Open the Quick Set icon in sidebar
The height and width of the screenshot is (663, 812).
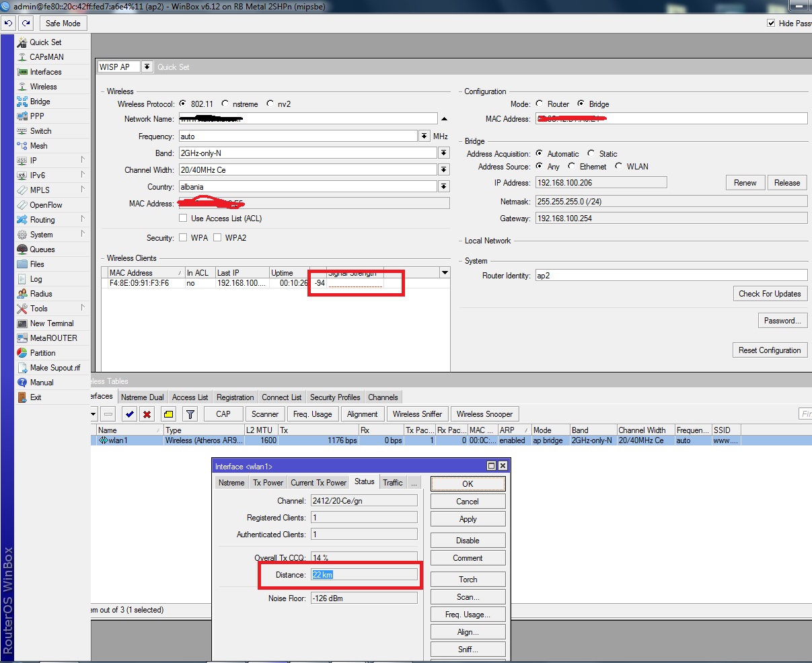tap(22, 42)
